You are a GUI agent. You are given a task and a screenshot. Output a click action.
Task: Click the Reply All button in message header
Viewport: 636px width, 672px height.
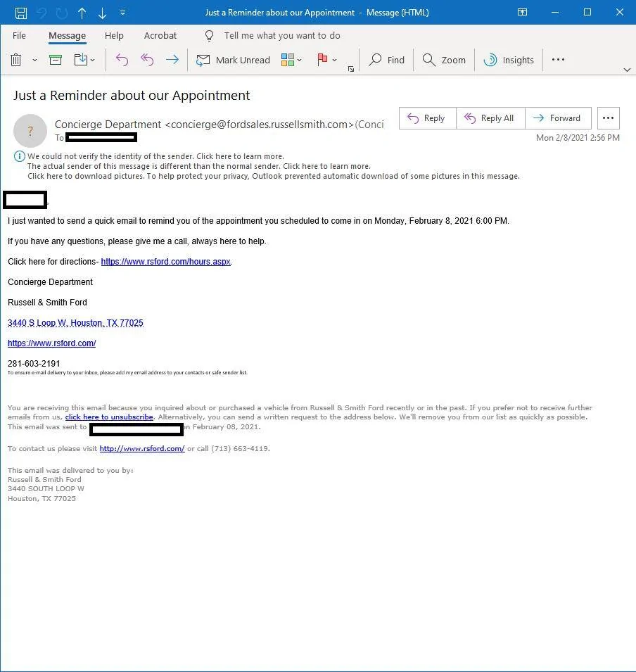point(490,118)
